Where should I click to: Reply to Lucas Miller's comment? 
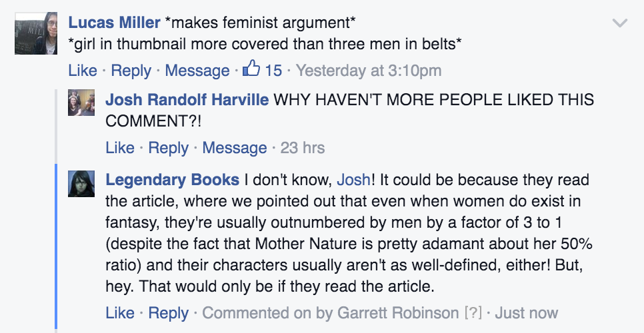click(131, 70)
